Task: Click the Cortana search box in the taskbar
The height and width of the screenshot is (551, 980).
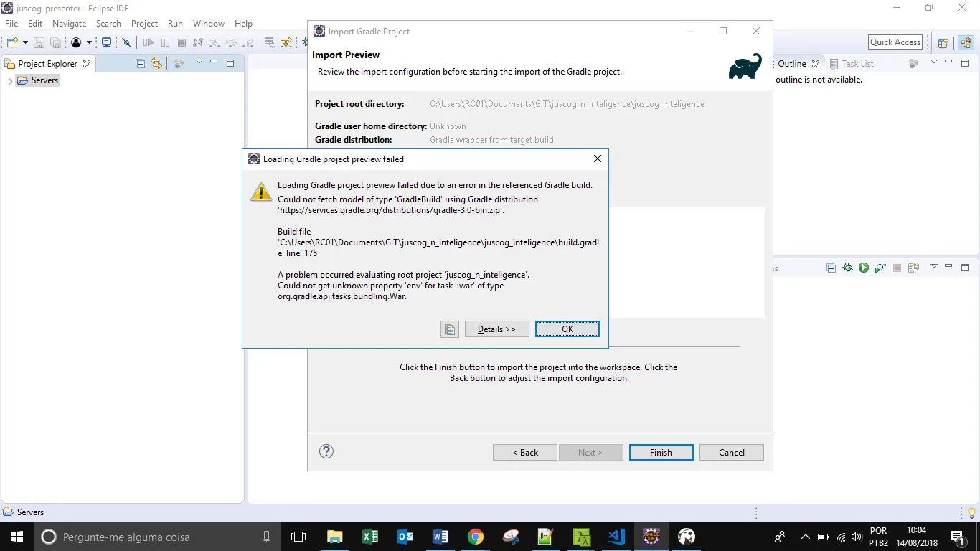Action: click(x=158, y=537)
